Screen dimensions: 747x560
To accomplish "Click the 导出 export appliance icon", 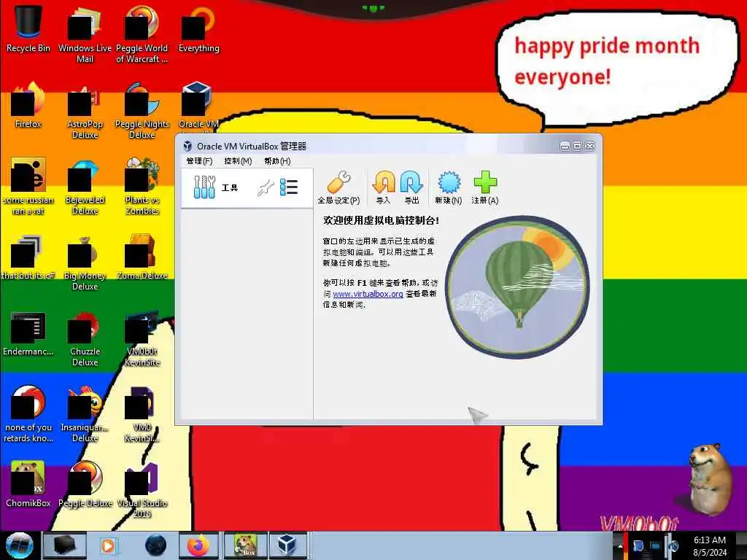I will tap(411, 187).
